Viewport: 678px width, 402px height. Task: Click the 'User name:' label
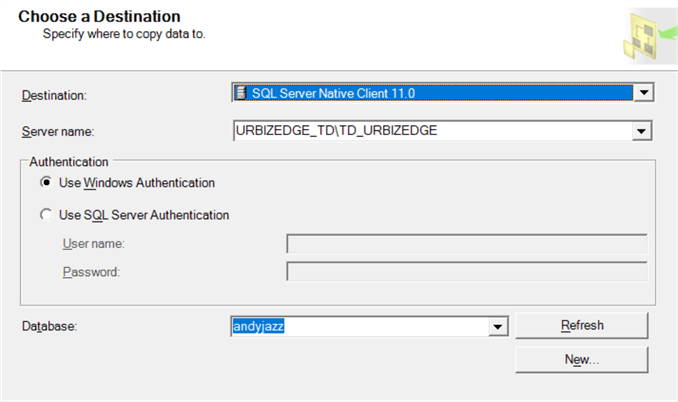93,244
